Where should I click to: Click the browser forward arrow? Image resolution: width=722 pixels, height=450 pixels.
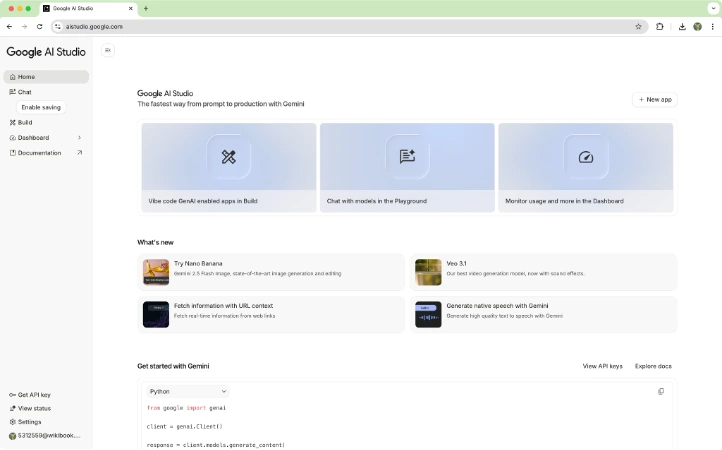(24, 27)
